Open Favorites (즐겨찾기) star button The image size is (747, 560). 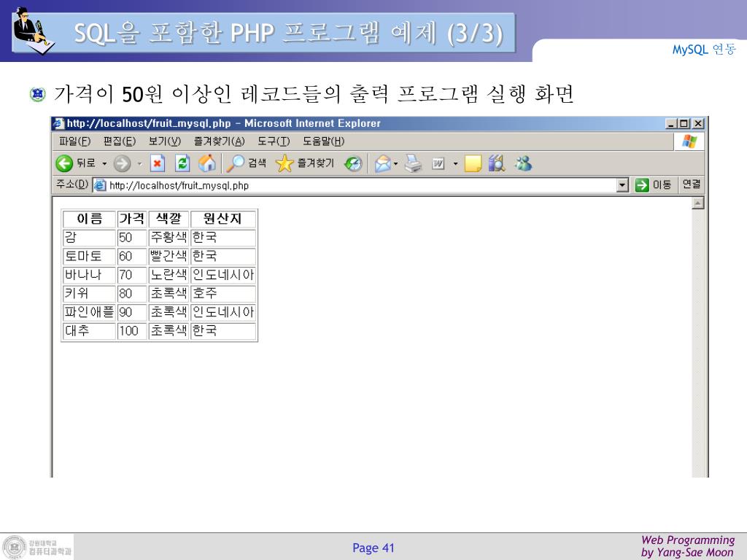305,163
